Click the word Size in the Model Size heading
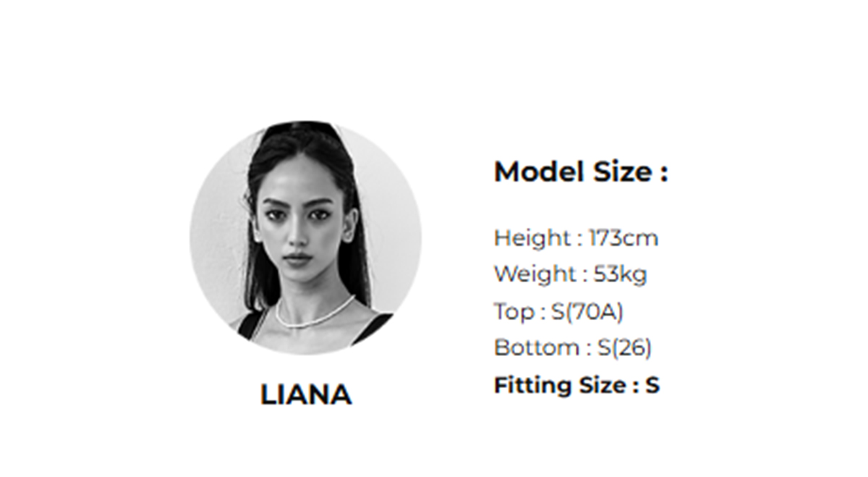 [622, 172]
